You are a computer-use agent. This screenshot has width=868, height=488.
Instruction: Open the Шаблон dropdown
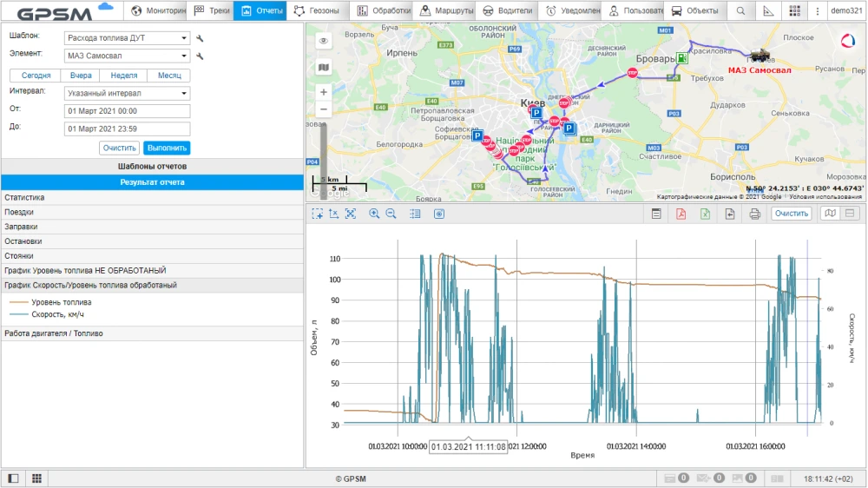128,38
